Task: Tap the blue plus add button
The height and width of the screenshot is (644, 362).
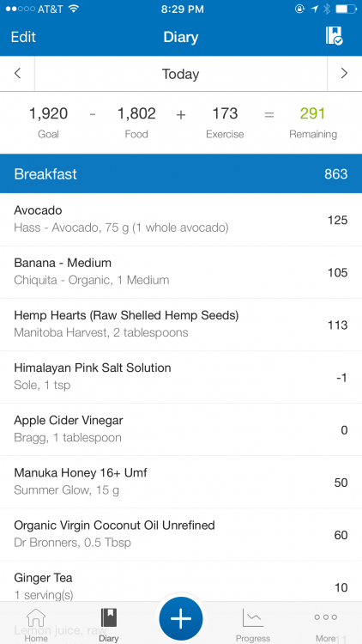Action: click(181, 618)
